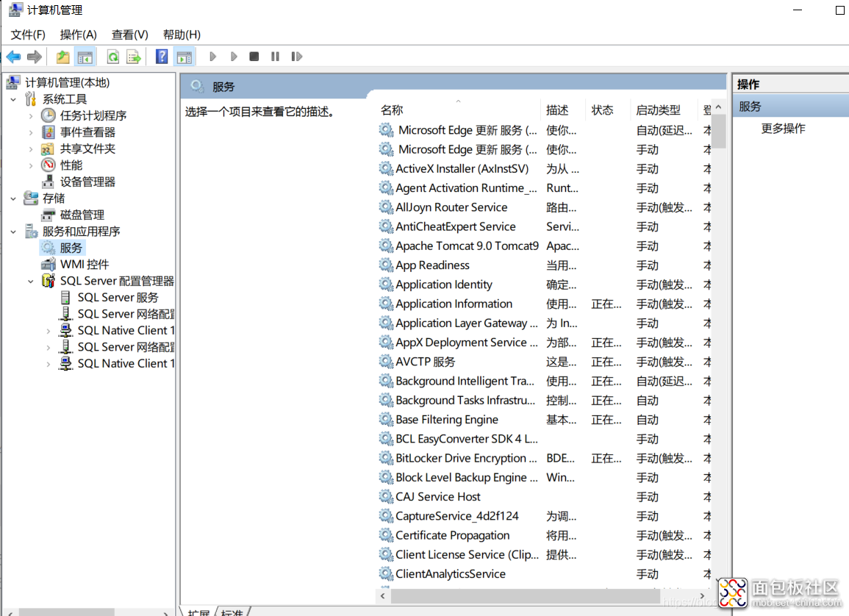
Task: Expand the 性能 node
Action: 31,165
